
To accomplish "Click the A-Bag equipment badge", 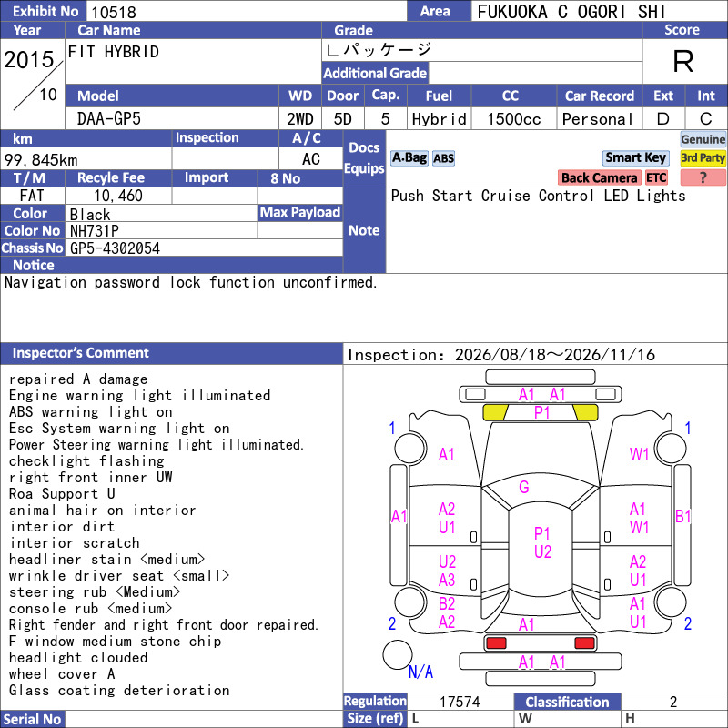I will tap(409, 158).
